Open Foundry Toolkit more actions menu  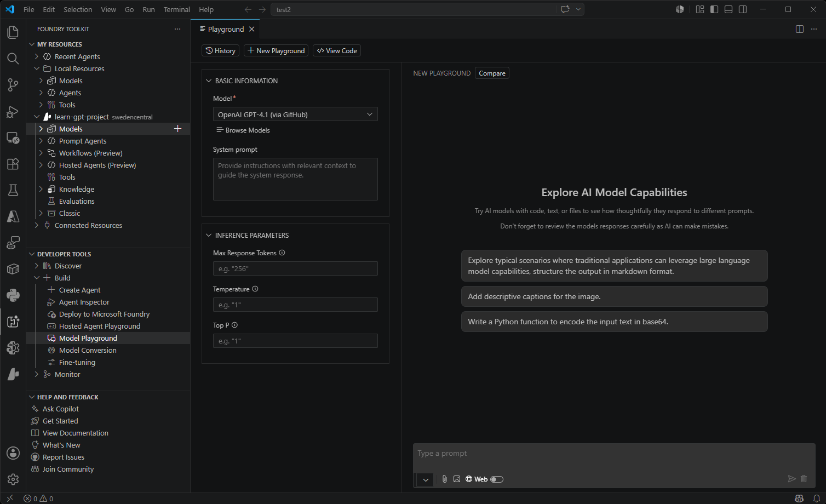(x=177, y=29)
